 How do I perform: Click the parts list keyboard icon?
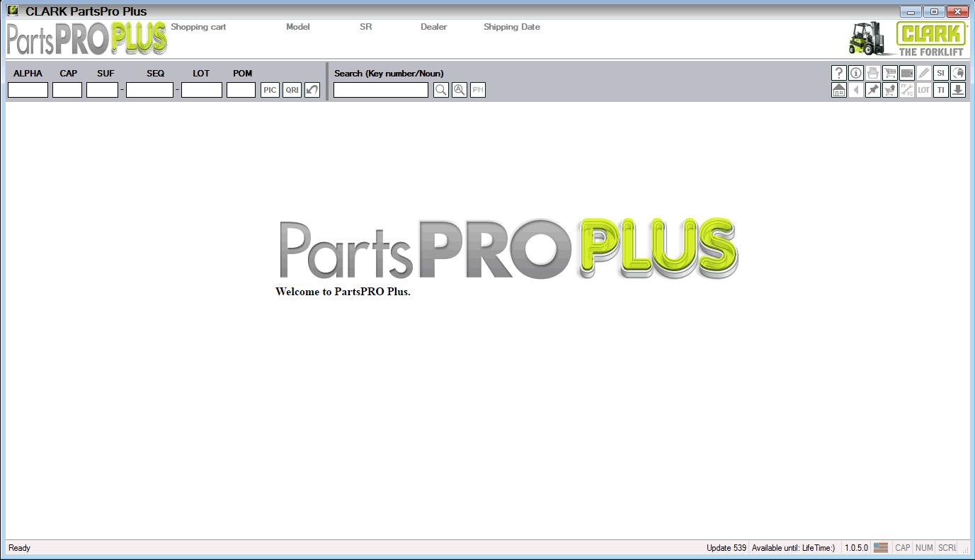click(x=907, y=72)
